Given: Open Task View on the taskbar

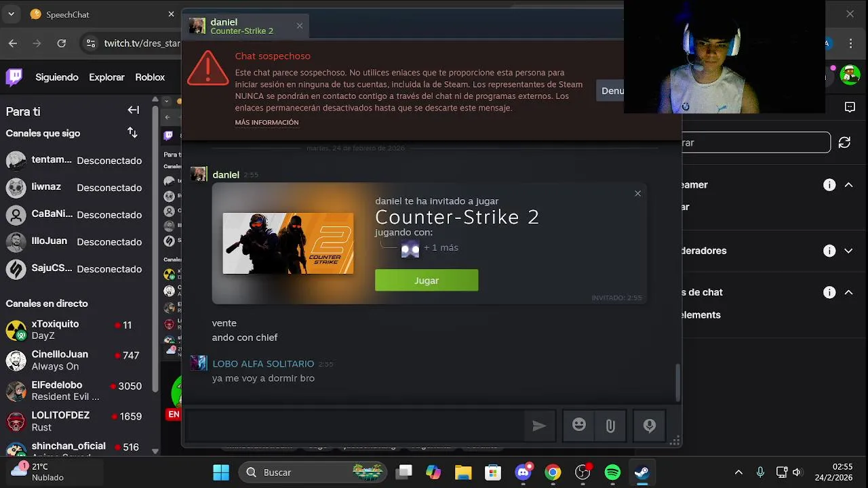Looking at the screenshot, I should (404, 472).
